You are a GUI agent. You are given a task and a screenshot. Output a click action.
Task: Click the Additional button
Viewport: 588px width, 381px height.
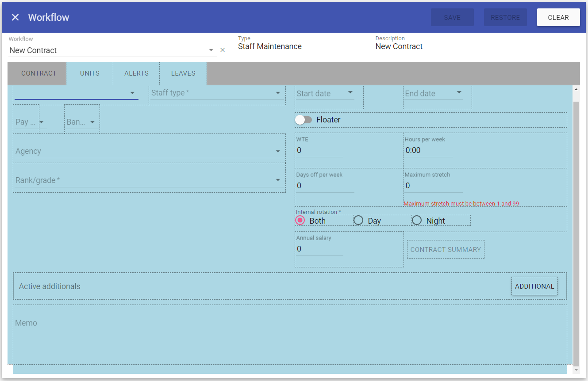tap(534, 286)
